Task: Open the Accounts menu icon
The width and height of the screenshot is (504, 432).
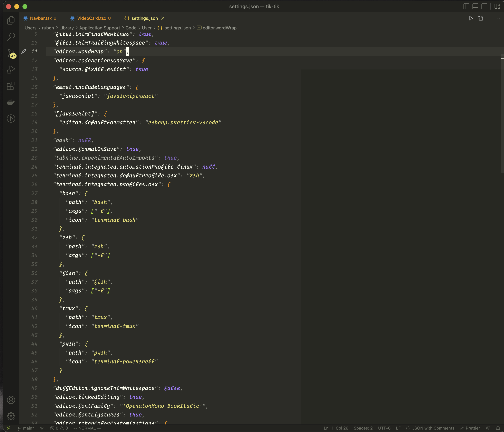Action: [x=11, y=400]
